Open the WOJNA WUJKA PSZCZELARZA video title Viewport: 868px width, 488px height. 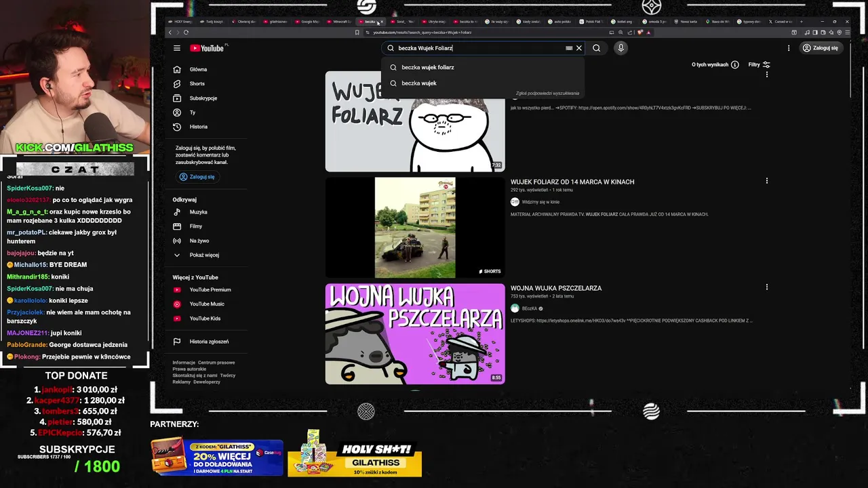tap(556, 288)
